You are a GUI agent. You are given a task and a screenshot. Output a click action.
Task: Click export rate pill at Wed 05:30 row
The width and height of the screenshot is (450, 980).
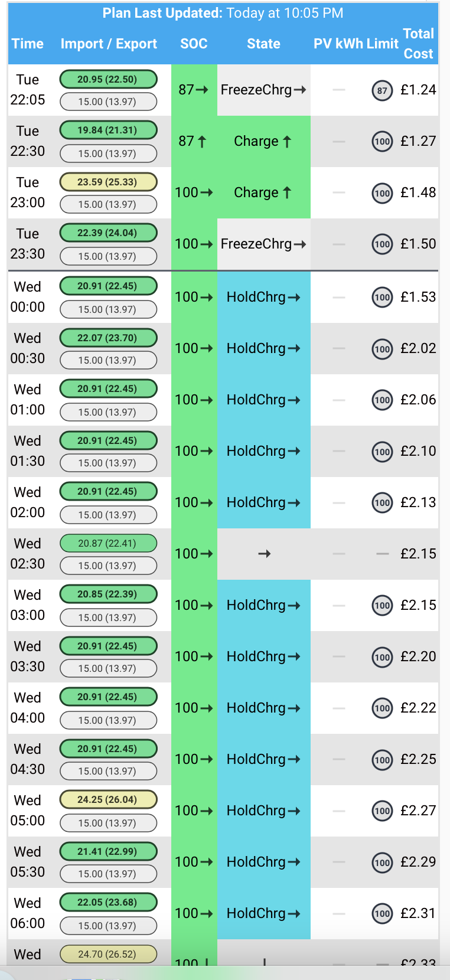click(108, 874)
